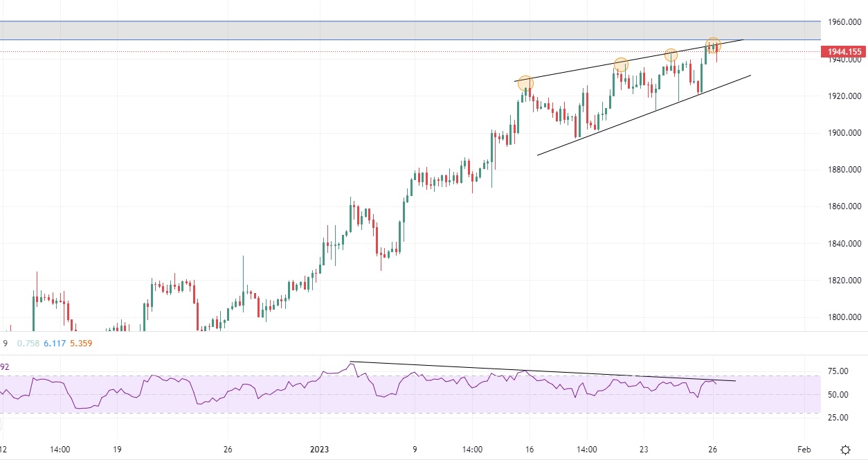Select the second orange circle from left

pos(621,64)
